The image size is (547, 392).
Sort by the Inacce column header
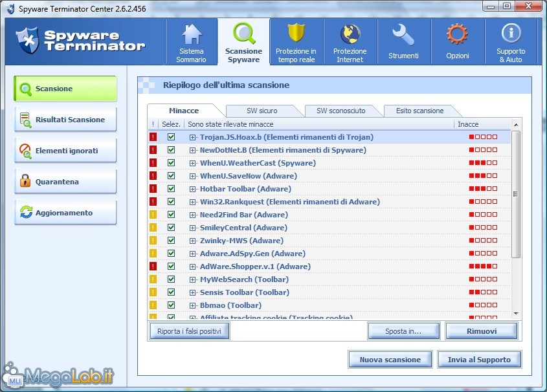(x=482, y=124)
